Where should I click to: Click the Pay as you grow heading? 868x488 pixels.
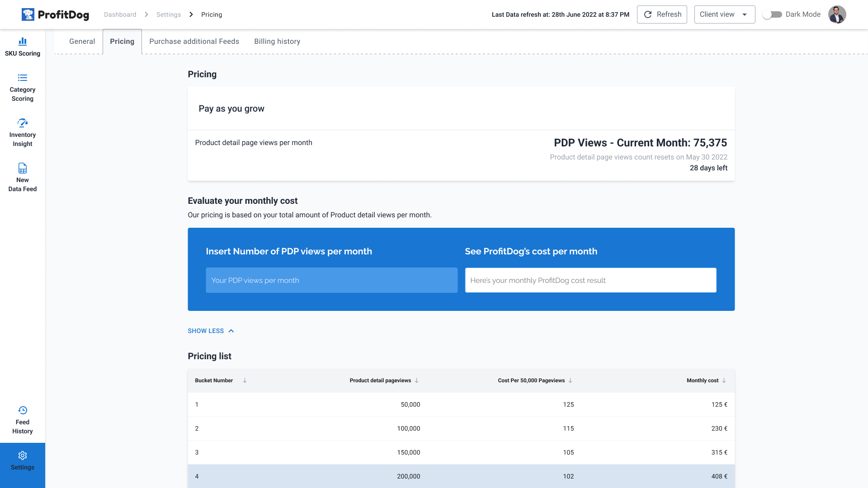point(231,108)
